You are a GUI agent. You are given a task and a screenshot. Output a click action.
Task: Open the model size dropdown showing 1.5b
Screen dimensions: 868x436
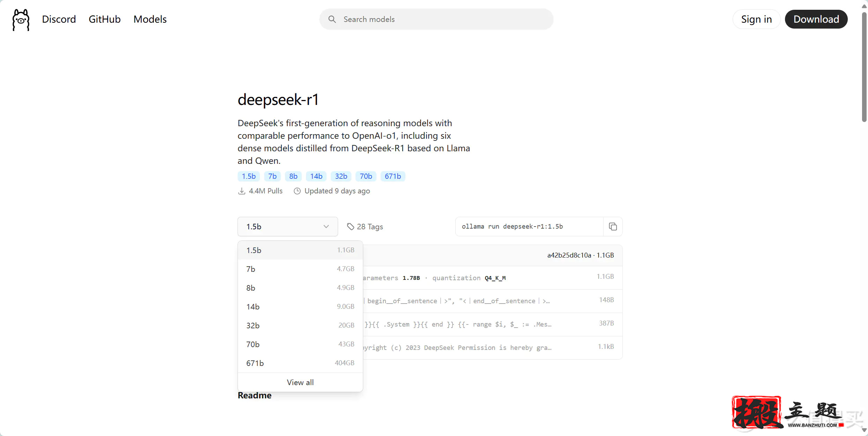pos(287,227)
